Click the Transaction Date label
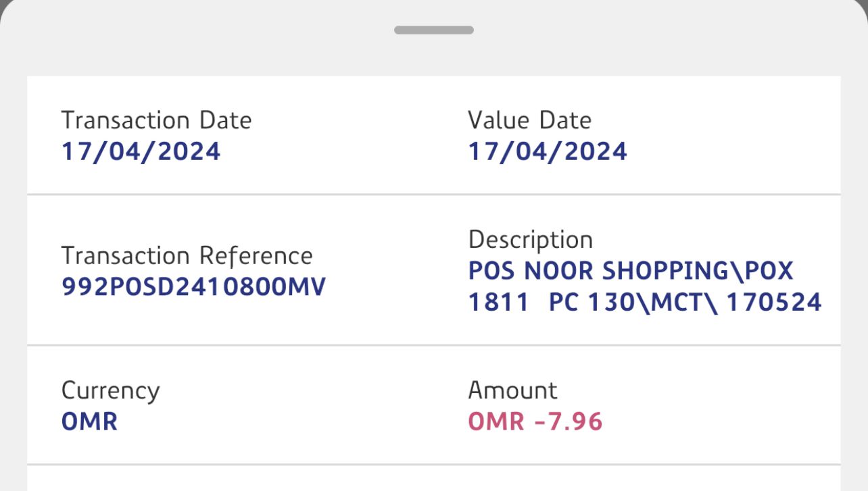The image size is (868, 491). [156, 120]
